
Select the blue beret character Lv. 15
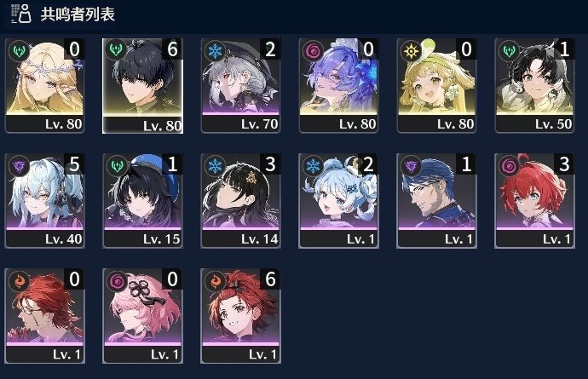coord(142,200)
